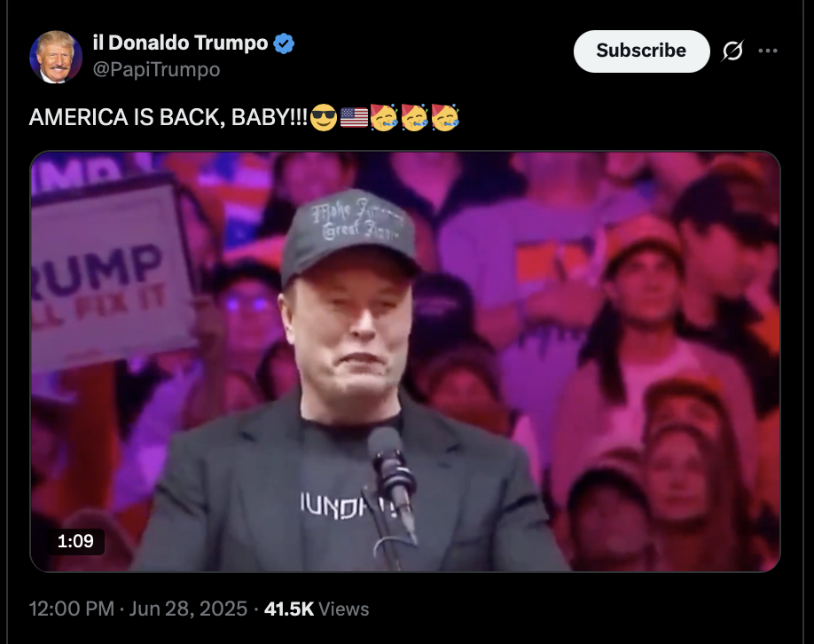Click the AMERICA IS BACK, BABY!!! text
The width and height of the screenshot is (814, 644).
click(x=168, y=117)
